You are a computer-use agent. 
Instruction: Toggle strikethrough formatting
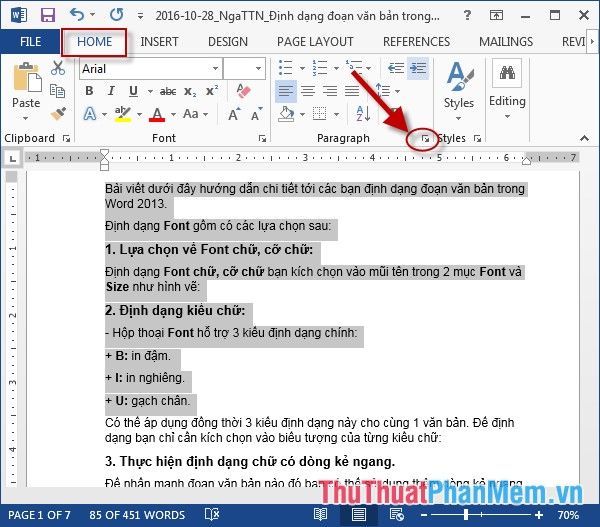click(x=168, y=91)
